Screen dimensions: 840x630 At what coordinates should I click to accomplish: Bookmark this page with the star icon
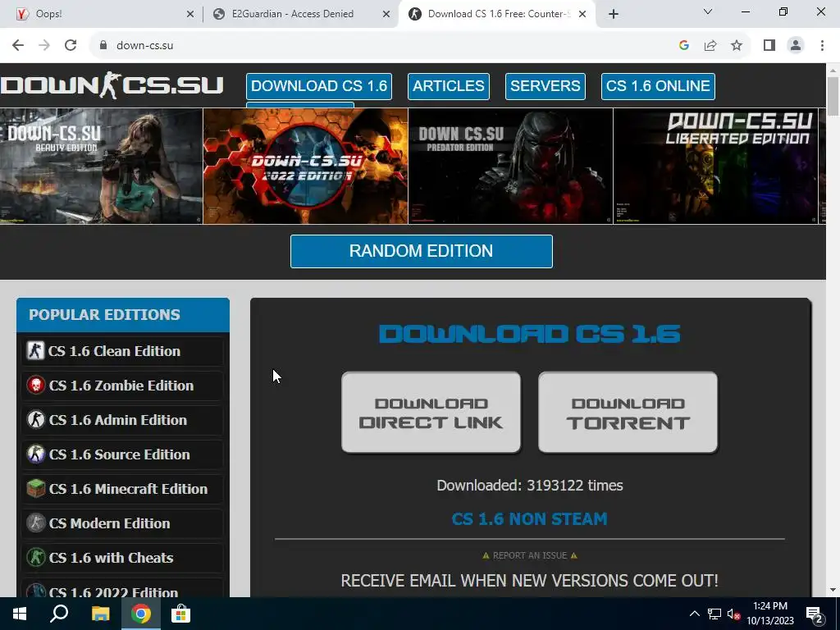(737, 46)
